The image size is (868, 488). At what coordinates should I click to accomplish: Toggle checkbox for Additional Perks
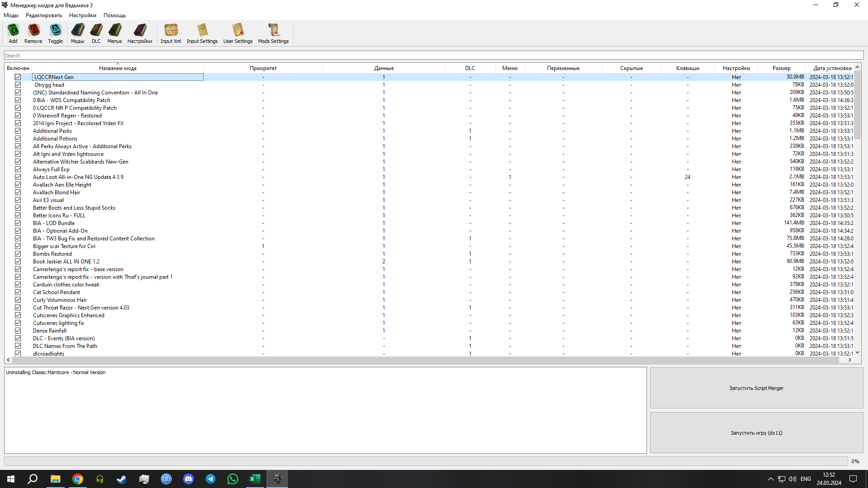pyautogui.click(x=18, y=131)
